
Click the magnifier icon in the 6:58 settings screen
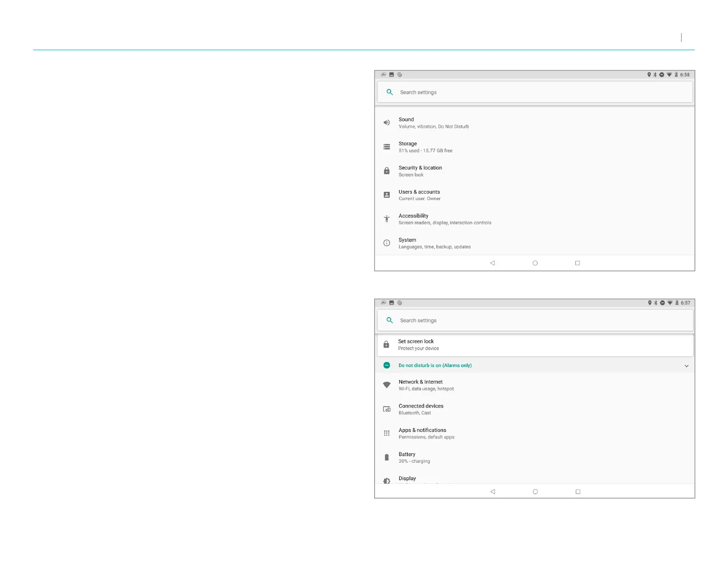point(390,92)
